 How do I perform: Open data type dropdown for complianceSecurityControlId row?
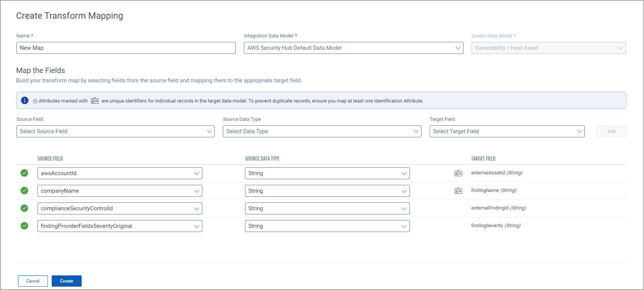coord(327,208)
